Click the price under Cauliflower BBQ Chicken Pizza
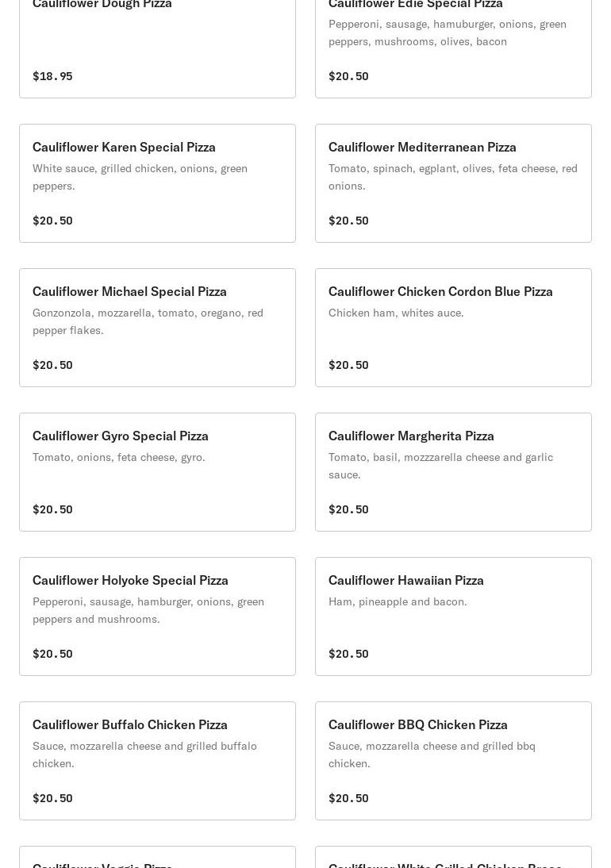Viewport: 611px width, 868px height. 348,798
